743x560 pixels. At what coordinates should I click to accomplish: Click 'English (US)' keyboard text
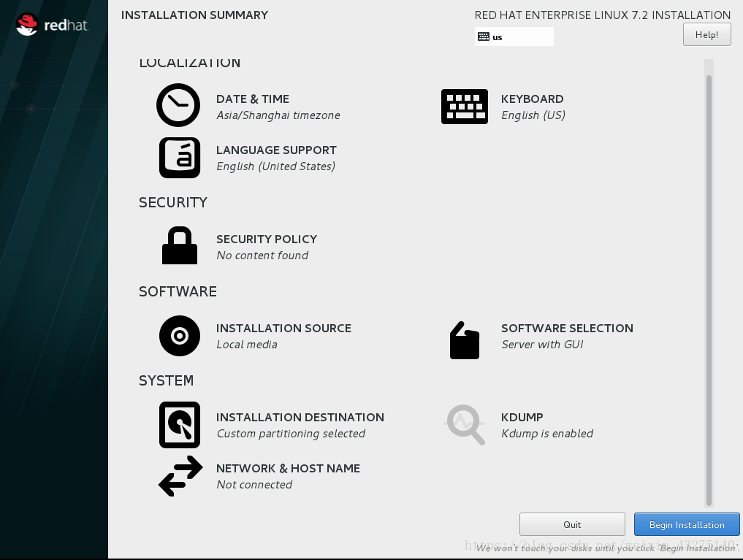tap(533, 115)
